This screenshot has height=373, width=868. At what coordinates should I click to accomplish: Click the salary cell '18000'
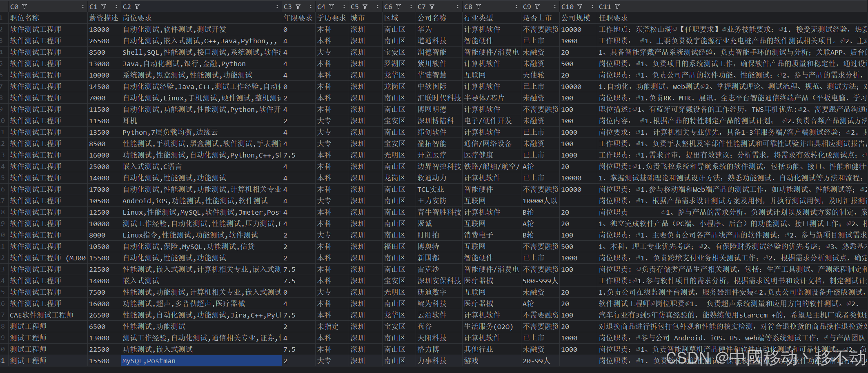pyautogui.click(x=100, y=29)
